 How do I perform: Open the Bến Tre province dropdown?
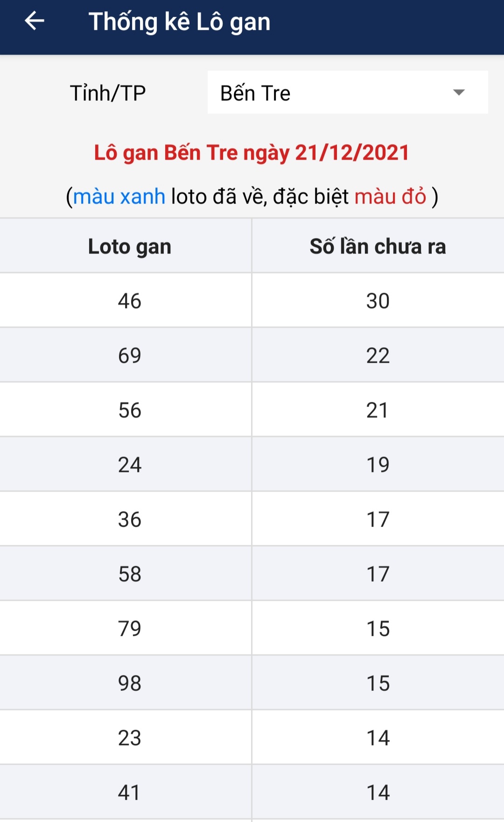click(347, 92)
